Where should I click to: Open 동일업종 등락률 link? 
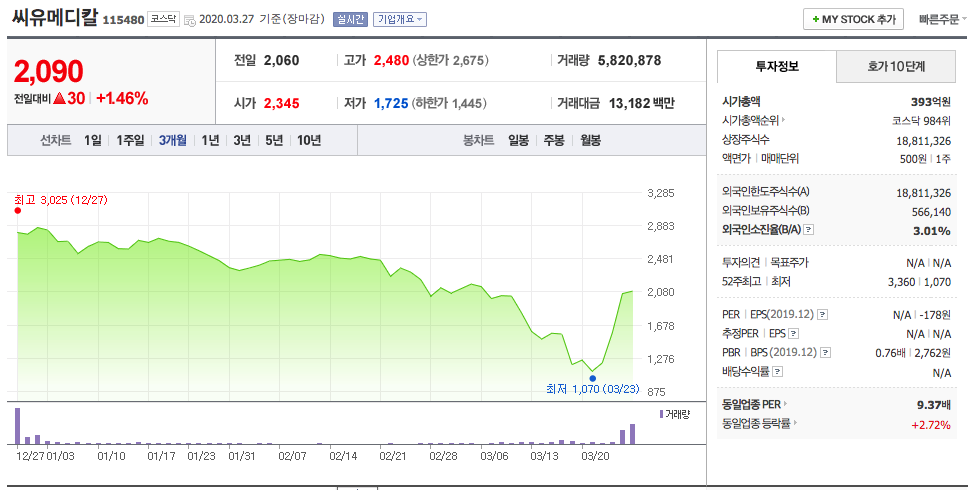[x=759, y=424]
